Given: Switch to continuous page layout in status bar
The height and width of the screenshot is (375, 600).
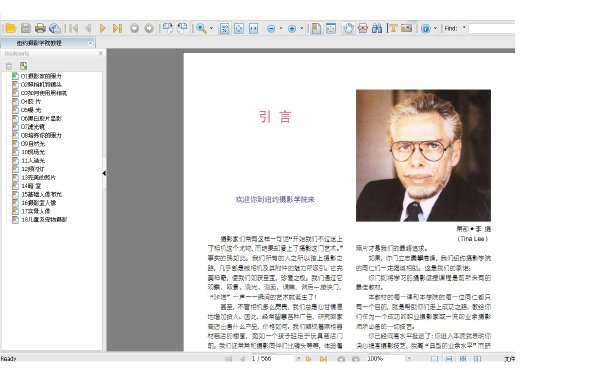Looking at the screenshot, I should coord(449,359).
